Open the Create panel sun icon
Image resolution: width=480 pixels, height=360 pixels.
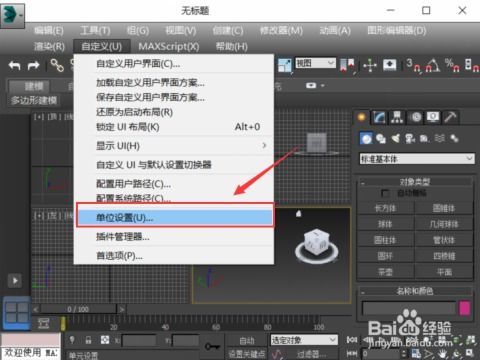[361, 117]
